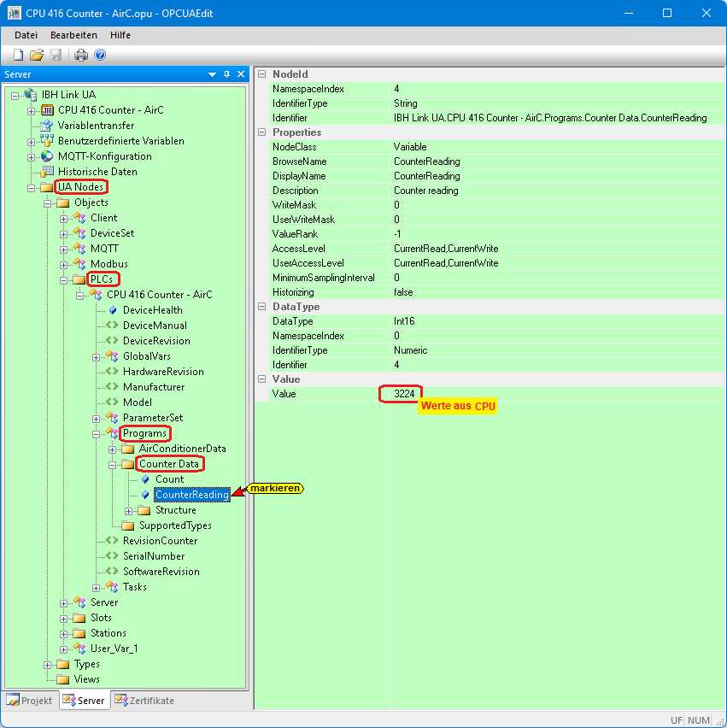Collapse the PLCs tree node
Image resolution: width=727 pixels, height=728 pixels.
coord(63,280)
